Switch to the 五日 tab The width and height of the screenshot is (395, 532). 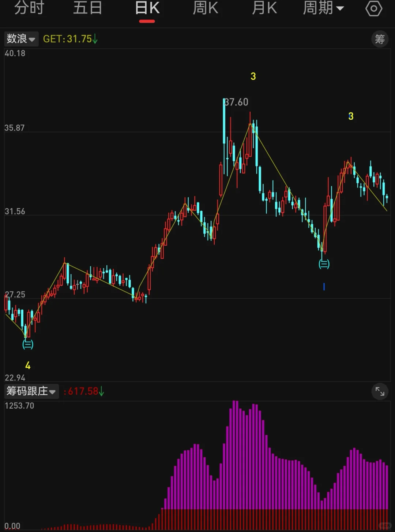(x=88, y=8)
